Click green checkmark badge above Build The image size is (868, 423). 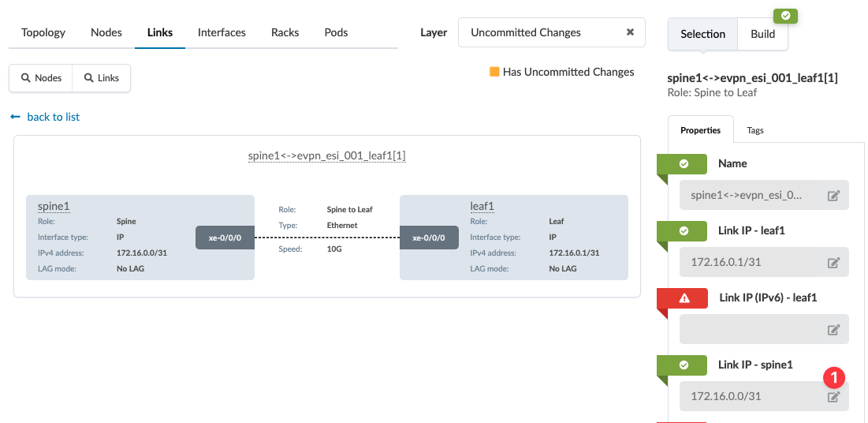tap(784, 15)
